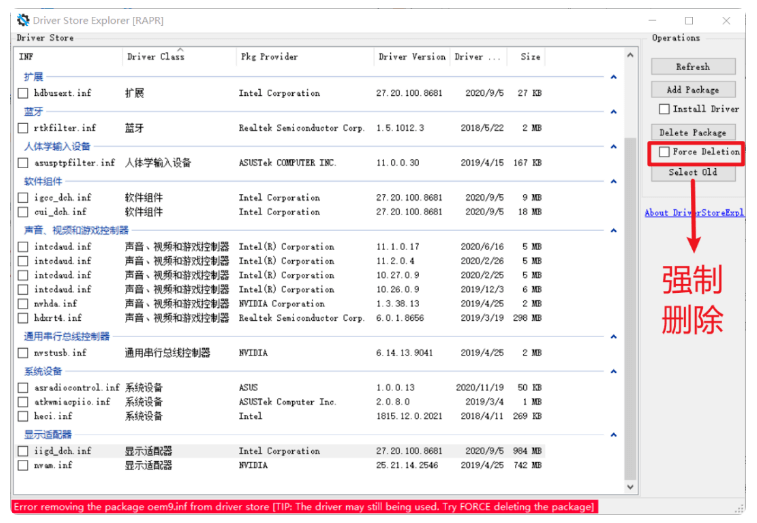Collapse the 通用串行总线控制器 group
The width and height of the screenshot is (757, 523).
click(x=614, y=337)
